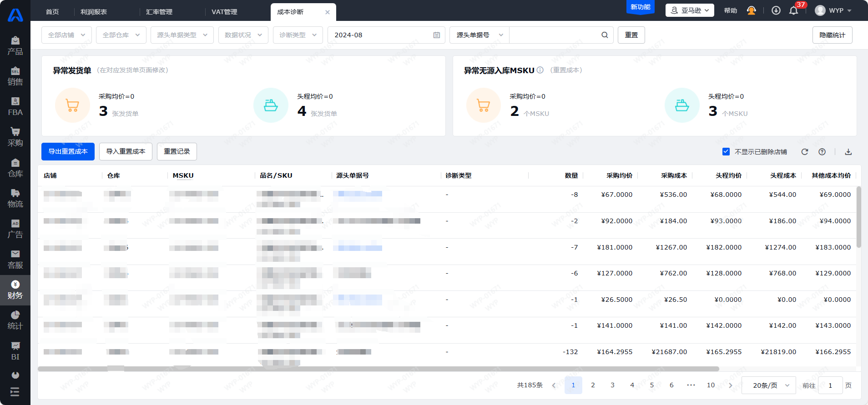
Task: Click the 诊断类型 column header
Action: click(459, 175)
